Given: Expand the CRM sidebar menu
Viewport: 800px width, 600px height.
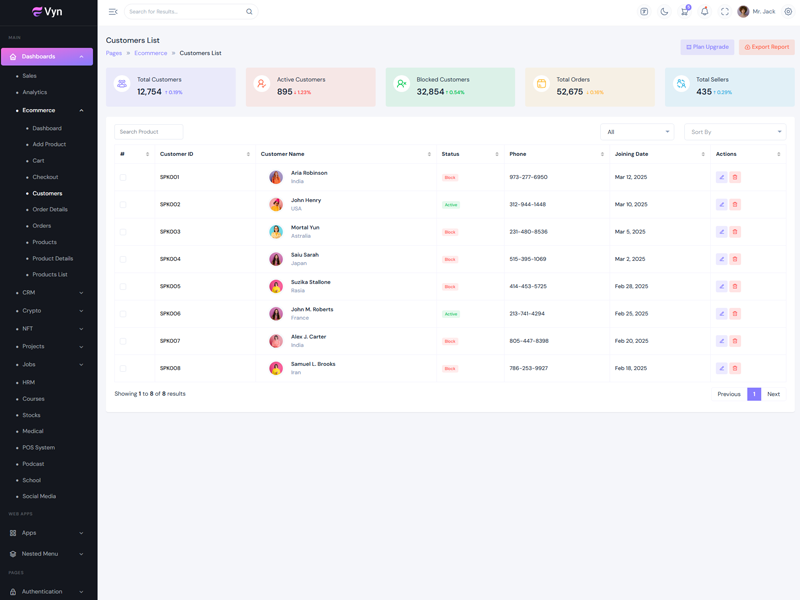Looking at the screenshot, I should (50, 293).
